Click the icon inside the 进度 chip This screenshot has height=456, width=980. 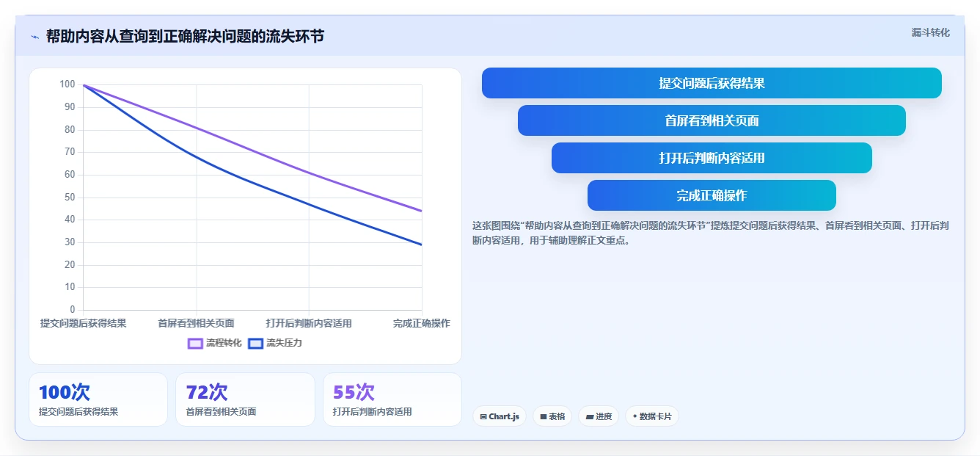tap(590, 416)
